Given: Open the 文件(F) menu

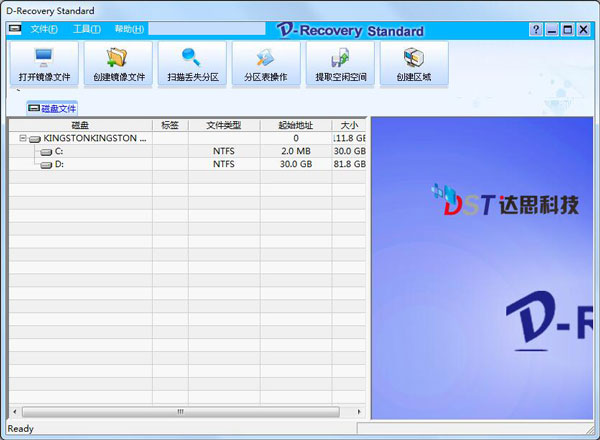Looking at the screenshot, I should [44, 29].
